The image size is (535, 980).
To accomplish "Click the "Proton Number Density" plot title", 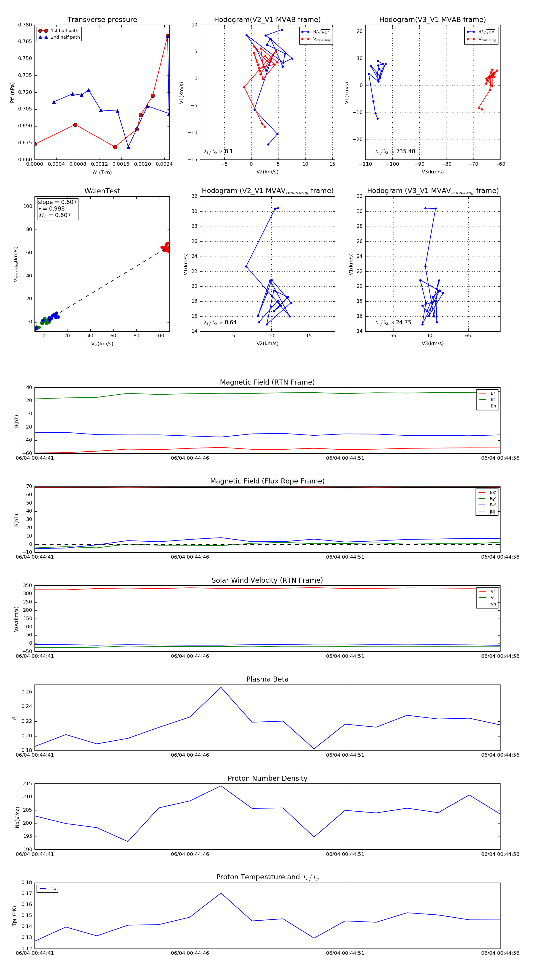I will (x=267, y=778).
